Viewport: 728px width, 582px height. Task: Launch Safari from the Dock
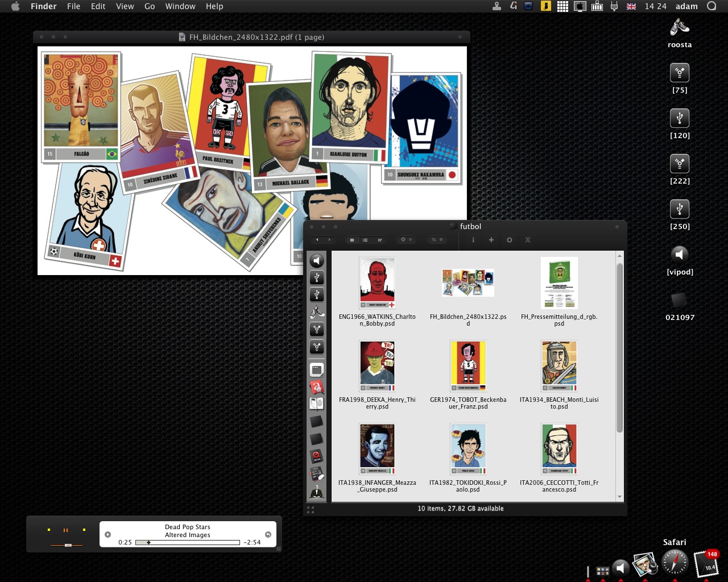click(x=675, y=562)
